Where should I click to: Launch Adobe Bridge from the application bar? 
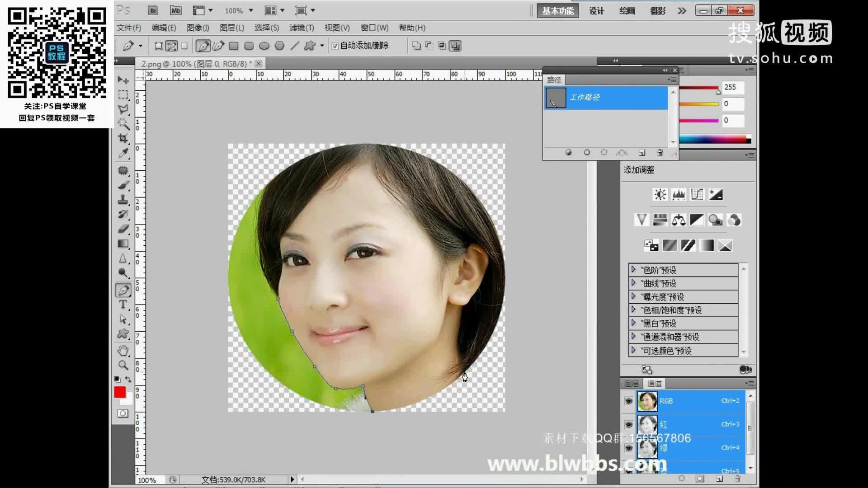[152, 10]
